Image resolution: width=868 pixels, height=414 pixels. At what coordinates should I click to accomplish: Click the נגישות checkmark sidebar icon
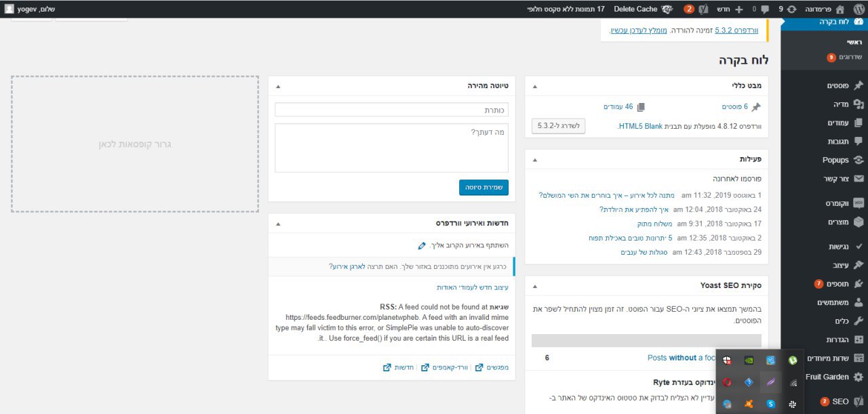point(859,246)
